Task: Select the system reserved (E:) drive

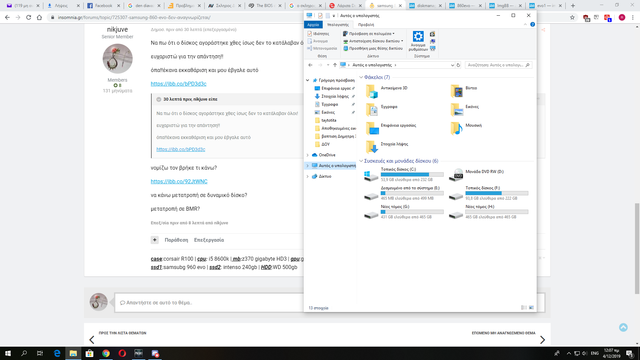Action: point(403,193)
